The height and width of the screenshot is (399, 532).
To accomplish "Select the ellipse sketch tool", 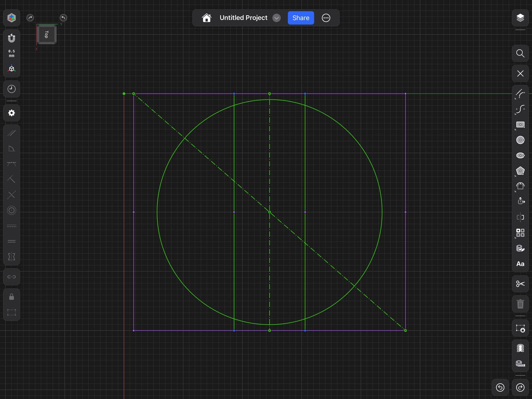I will coord(520,155).
